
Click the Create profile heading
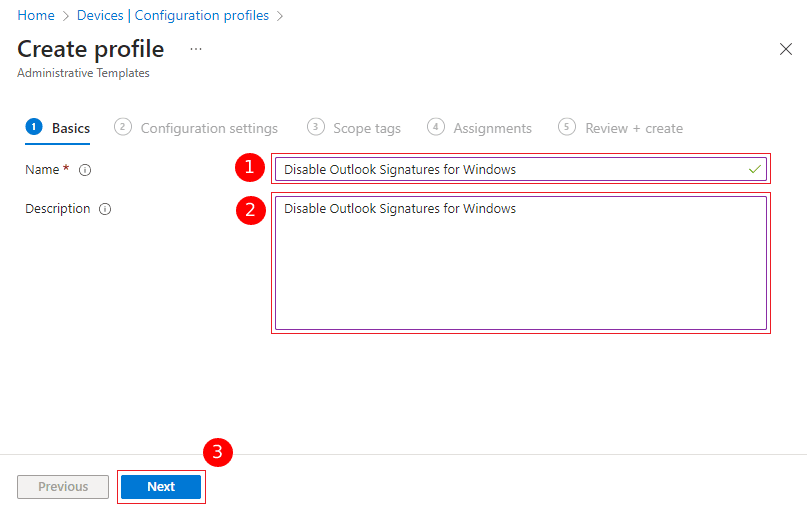[x=91, y=49]
